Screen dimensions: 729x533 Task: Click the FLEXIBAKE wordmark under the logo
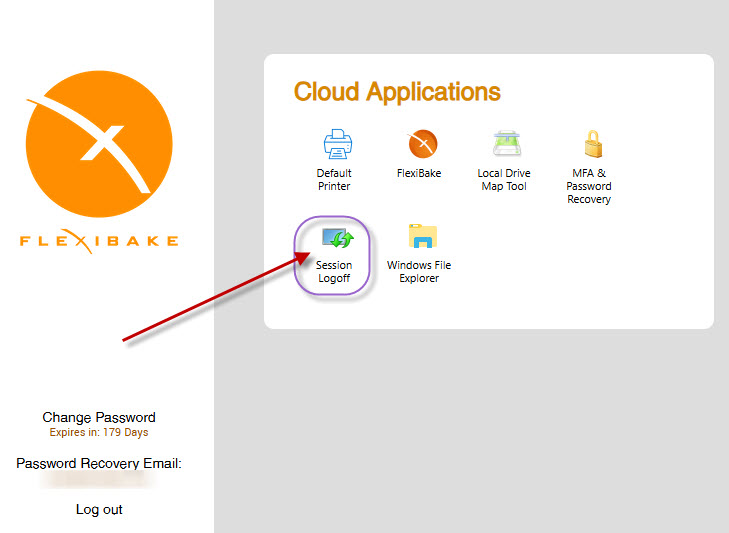99,241
